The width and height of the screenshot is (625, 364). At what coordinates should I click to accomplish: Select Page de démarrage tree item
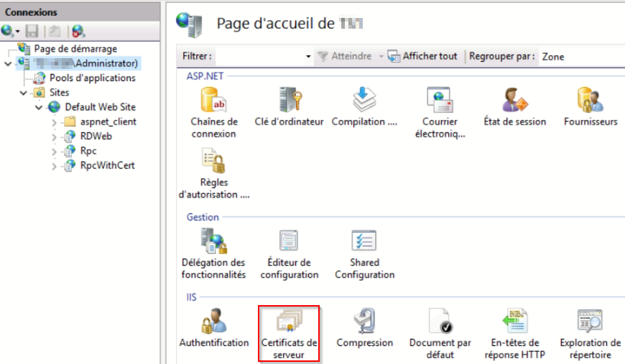tap(75, 48)
